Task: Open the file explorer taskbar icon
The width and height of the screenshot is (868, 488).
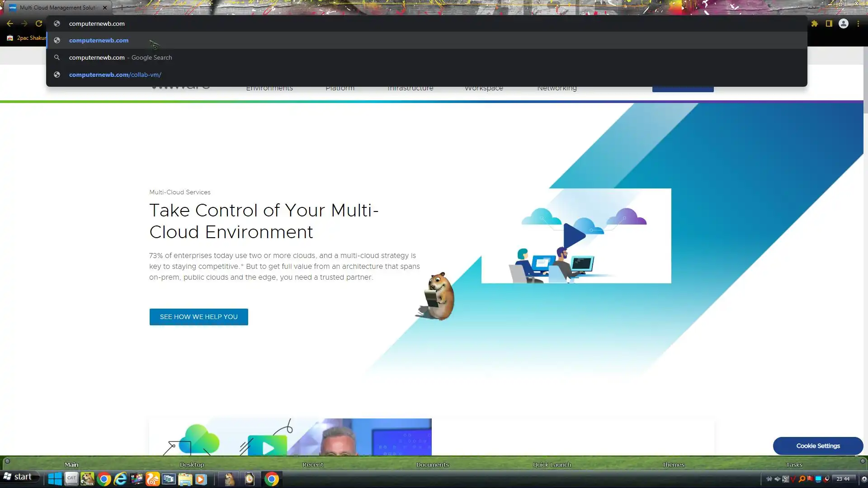Action: pyautogui.click(x=185, y=479)
